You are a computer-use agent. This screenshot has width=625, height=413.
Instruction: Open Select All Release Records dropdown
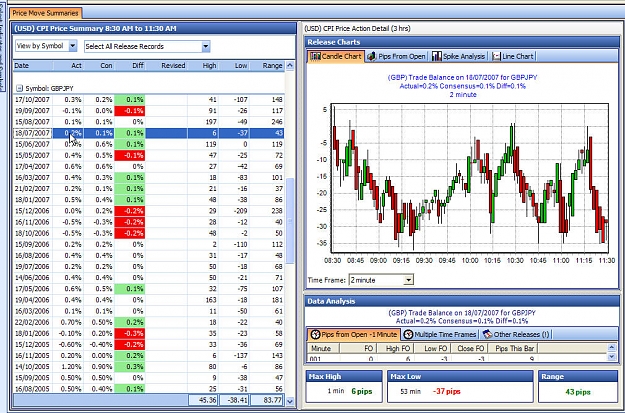[205, 46]
